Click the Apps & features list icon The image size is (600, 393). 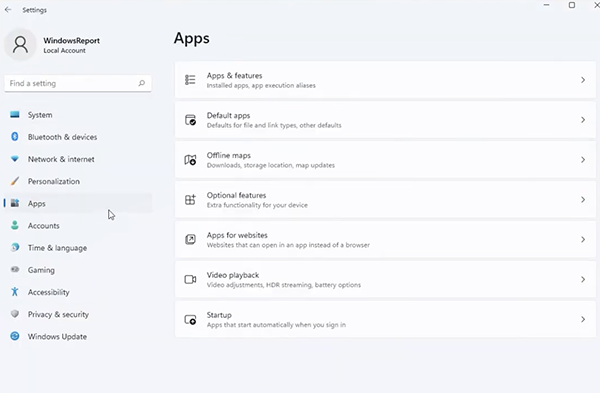coord(190,80)
